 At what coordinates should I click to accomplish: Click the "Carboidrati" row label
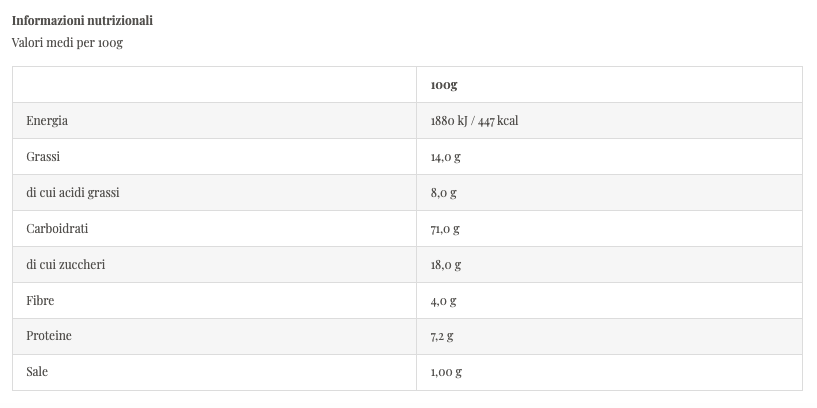click(x=57, y=229)
